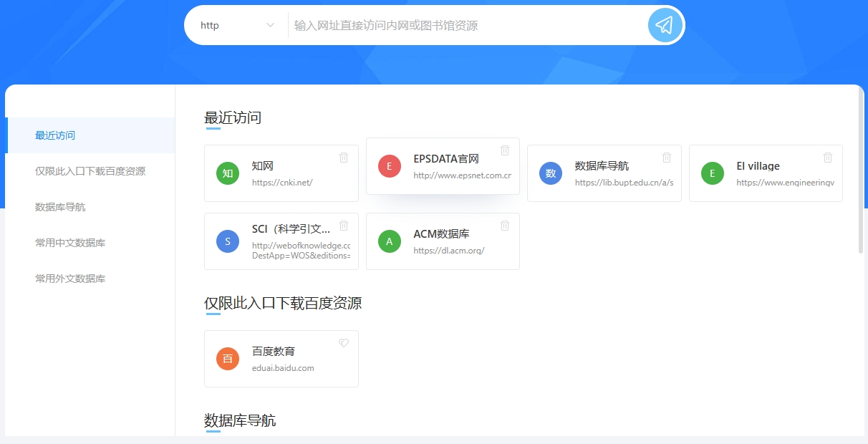This screenshot has height=444, width=868.
Task: Click the https://cnki.net/ URL text
Action: [x=282, y=183]
